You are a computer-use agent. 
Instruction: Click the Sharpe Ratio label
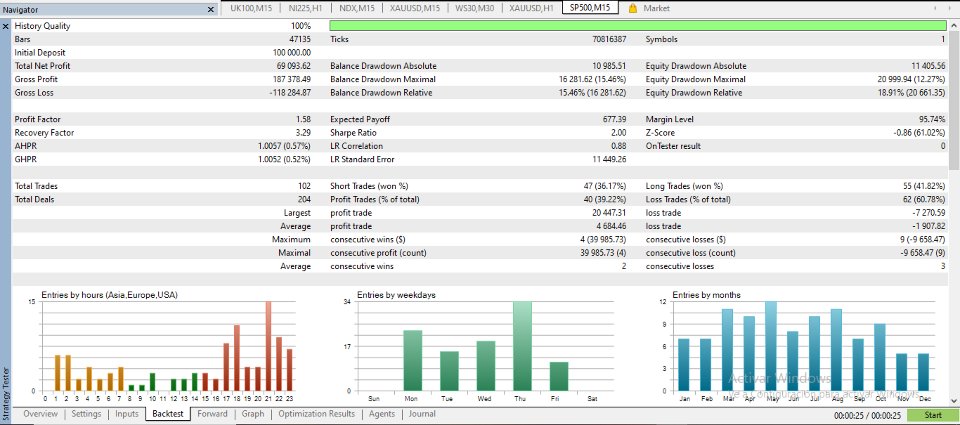[353, 133]
